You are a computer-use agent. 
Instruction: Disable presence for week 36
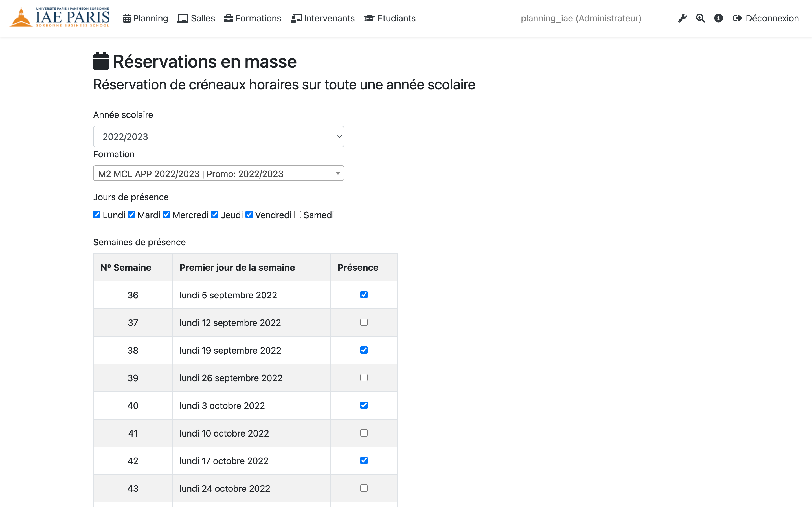click(364, 295)
